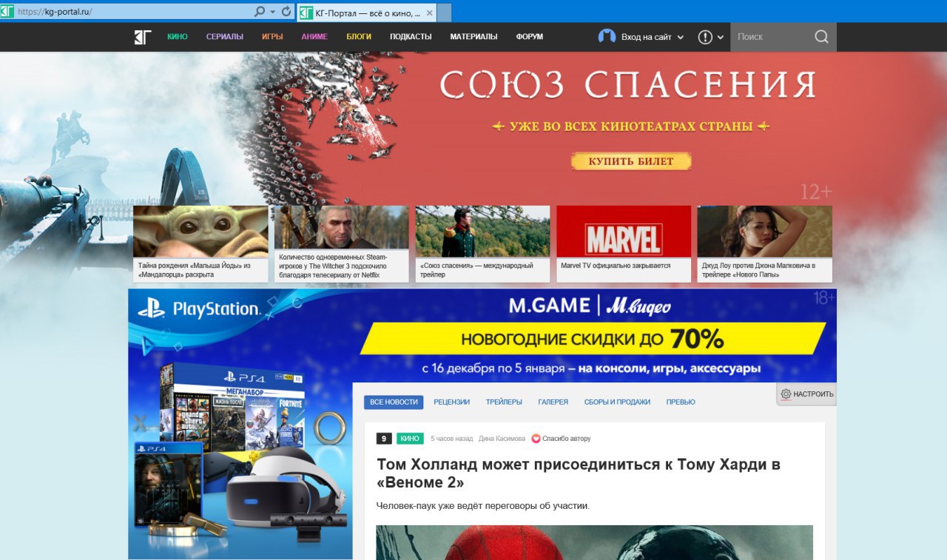Image resolution: width=947 pixels, height=560 pixels.
Task: Open the address bar dropdown arrow
Action: click(x=272, y=12)
